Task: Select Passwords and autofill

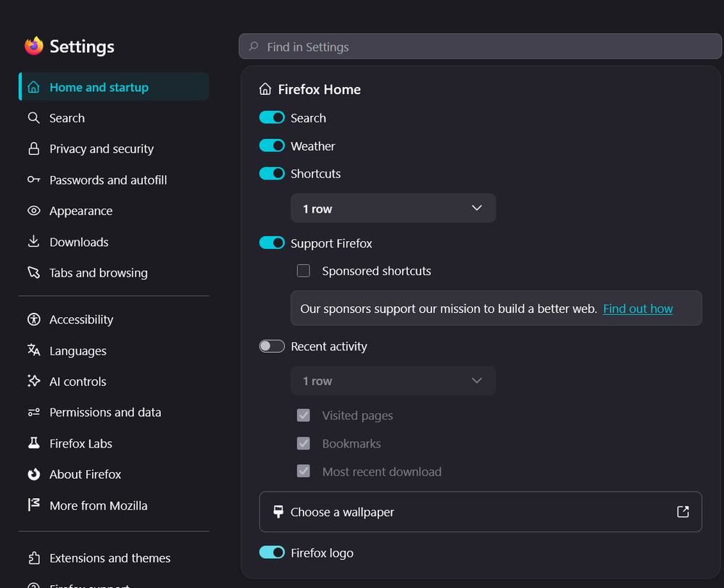Action: [x=114, y=180]
